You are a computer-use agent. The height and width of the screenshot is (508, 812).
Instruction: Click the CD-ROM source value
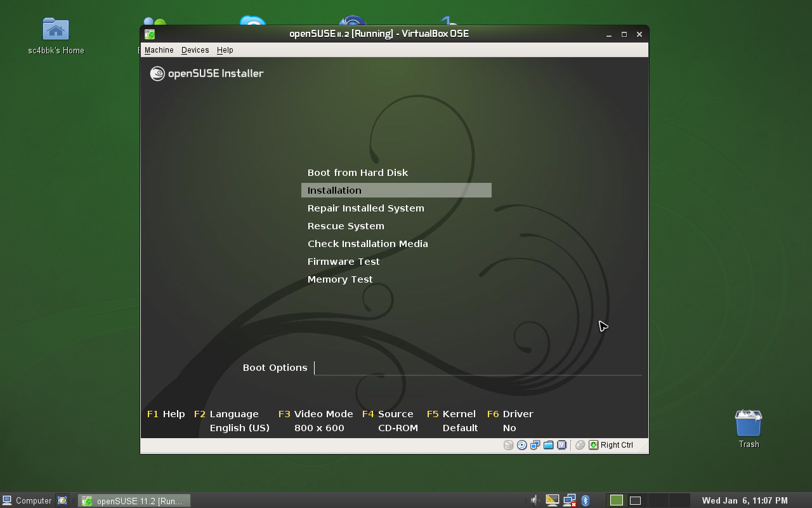point(398,428)
